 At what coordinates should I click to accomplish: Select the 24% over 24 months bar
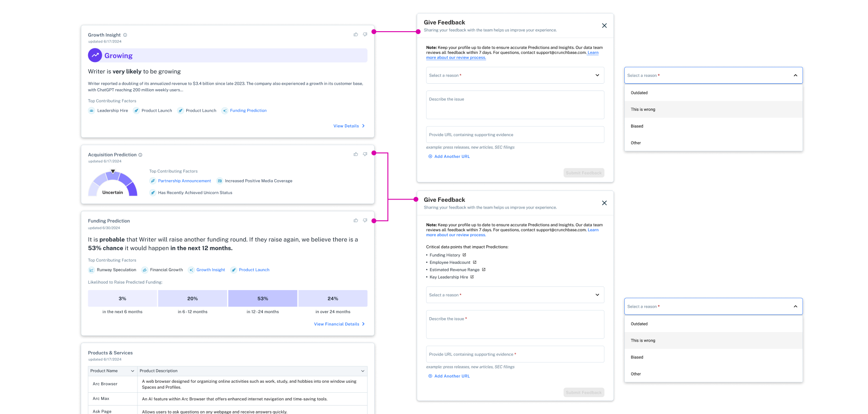coord(333,299)
